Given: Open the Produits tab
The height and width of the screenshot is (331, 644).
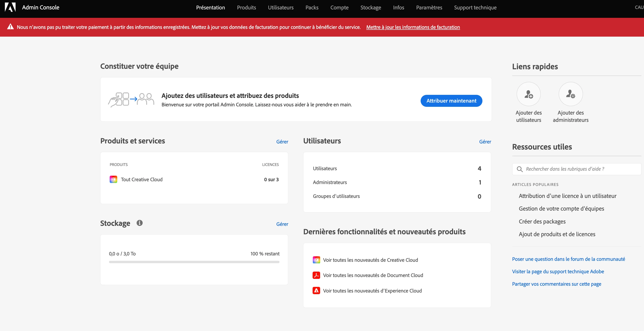Looking at the screenshot, I should coord(246,8).
